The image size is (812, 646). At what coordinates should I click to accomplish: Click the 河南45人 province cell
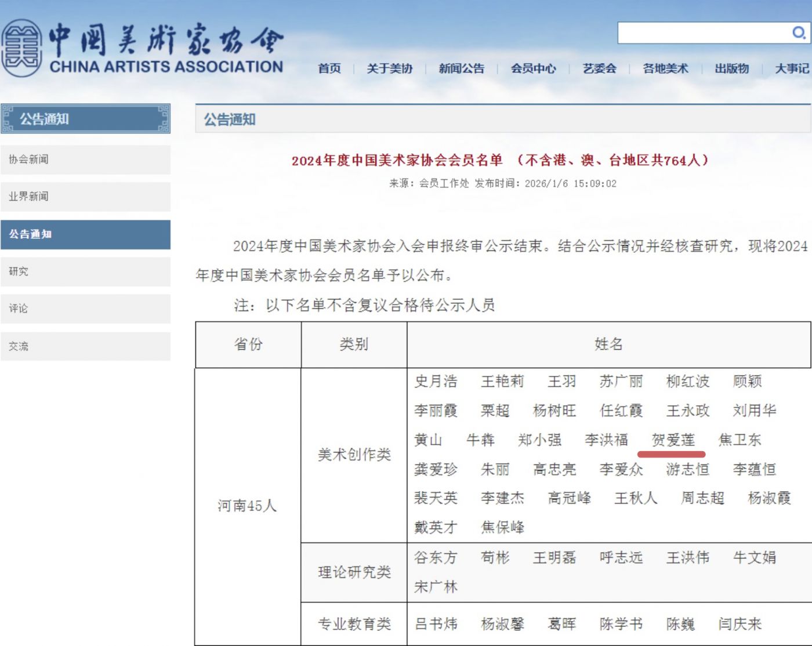(x=248, y=506)
